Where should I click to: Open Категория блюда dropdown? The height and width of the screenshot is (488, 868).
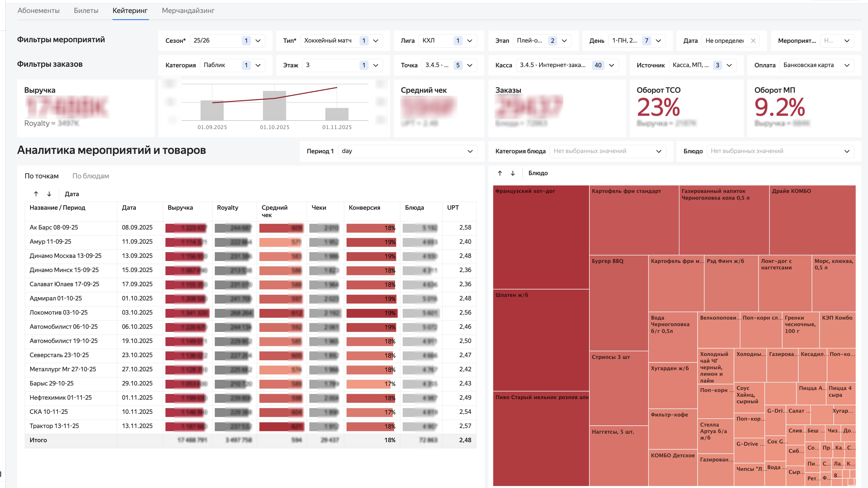[607, 151]
